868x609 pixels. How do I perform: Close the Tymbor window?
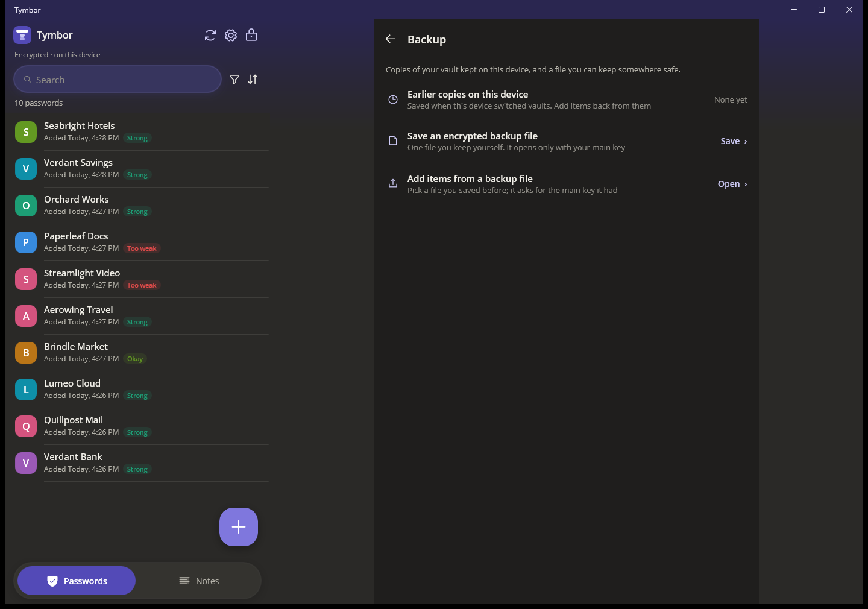[x=849, y=10]
